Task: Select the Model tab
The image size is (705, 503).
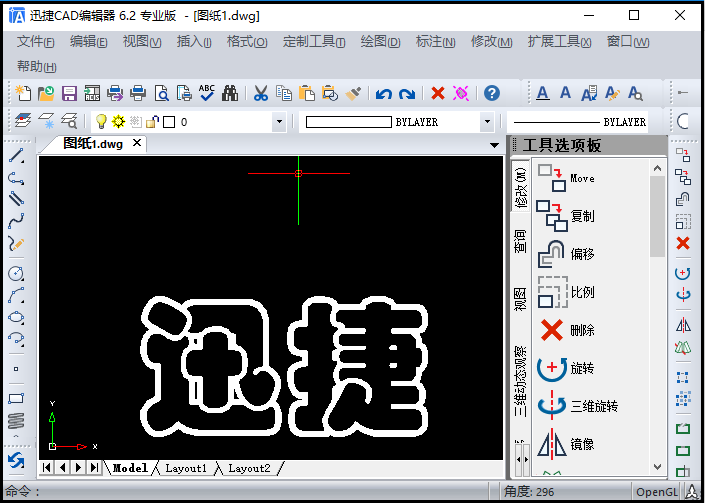Action: coord(130,468)
